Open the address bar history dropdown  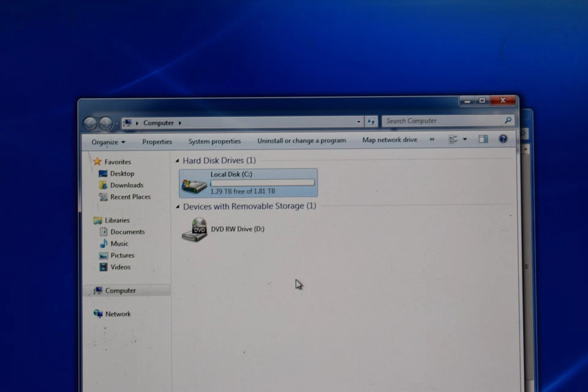pyautogui.click(x=359, y=121)
